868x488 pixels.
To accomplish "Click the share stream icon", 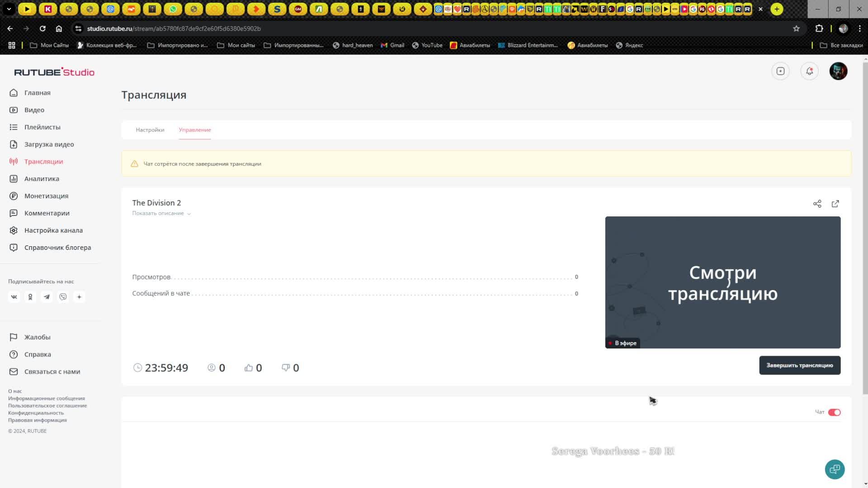I will tap(817, 204).
